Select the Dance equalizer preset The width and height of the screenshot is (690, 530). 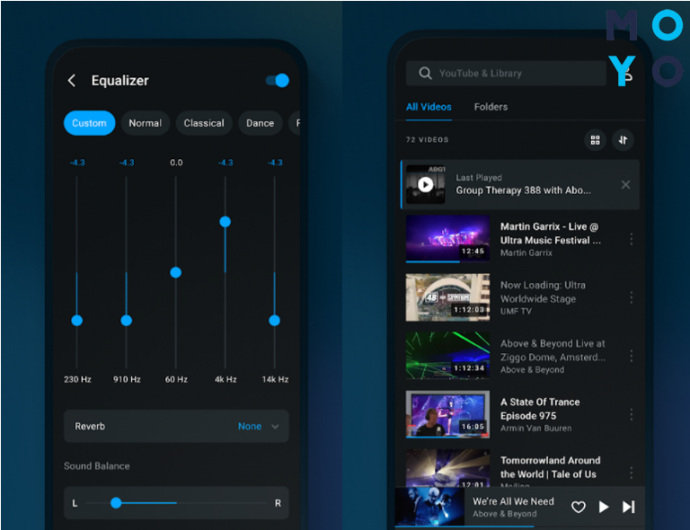(x=260, y=123)
